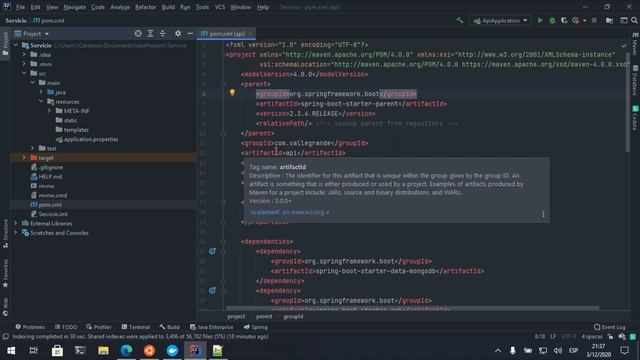Click the yellow lightbulb intention icon

(x=232, y=93)
